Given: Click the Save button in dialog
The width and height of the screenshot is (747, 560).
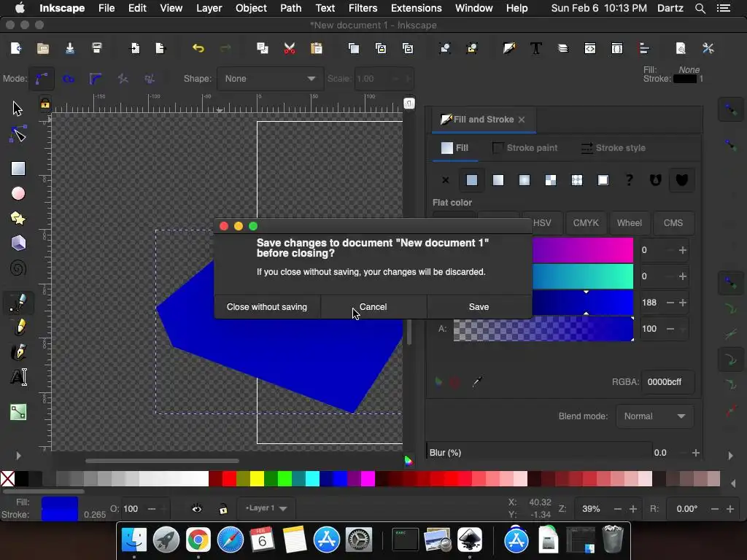Looking at the screenshot, I should [479, 307].
